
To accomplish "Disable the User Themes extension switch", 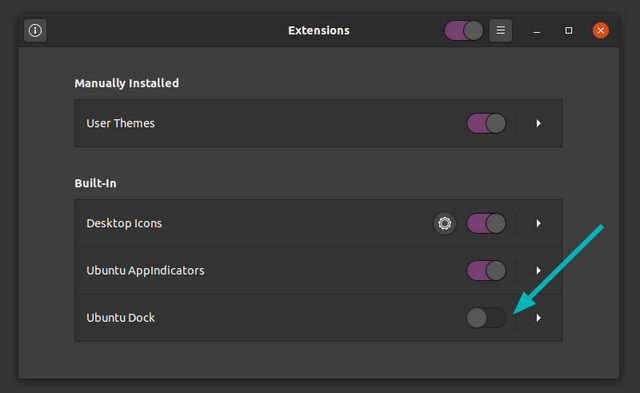I will click(x=486, y=123).
